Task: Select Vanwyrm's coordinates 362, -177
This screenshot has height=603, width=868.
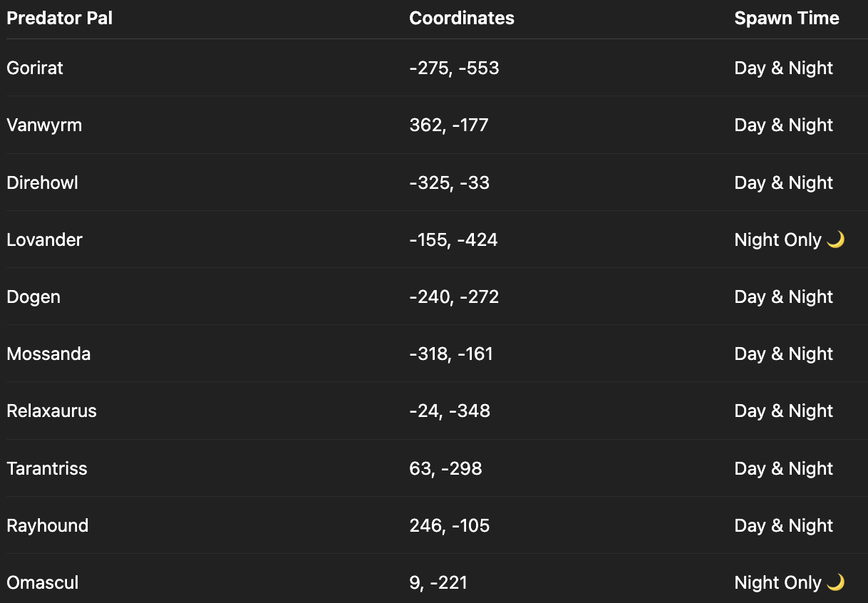Action: click(449, 125)
